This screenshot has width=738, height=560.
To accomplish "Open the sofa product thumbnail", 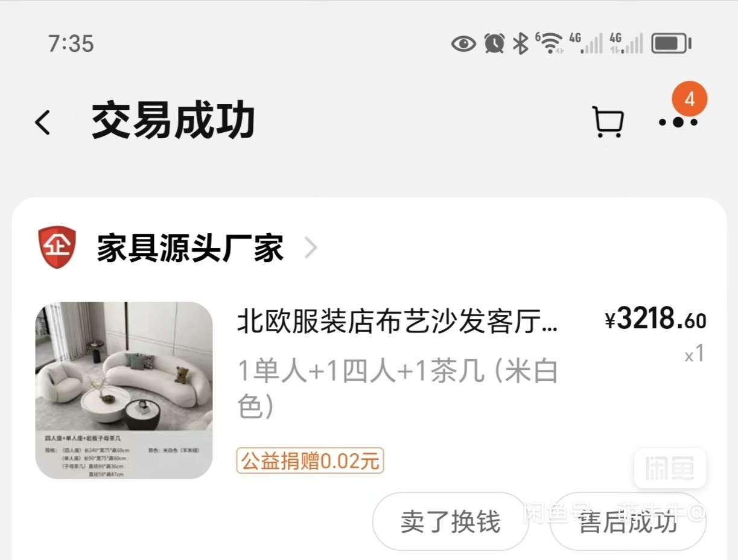I will coord(124,390).
